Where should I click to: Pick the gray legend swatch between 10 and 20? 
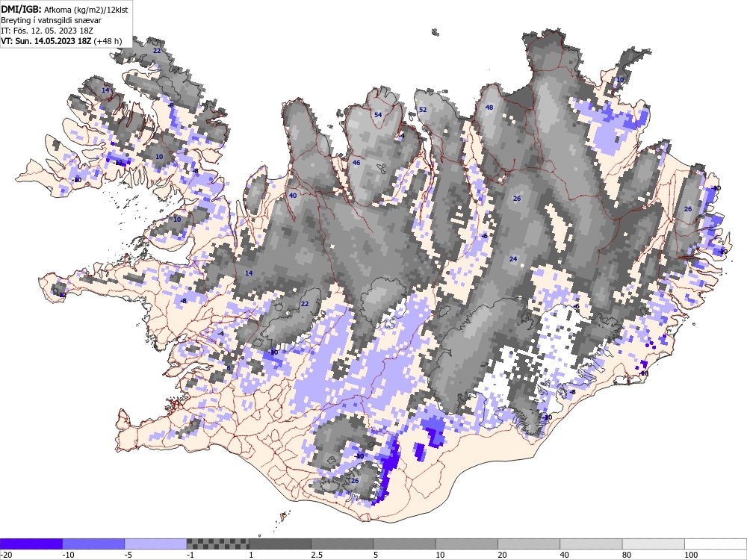(467, 544)
